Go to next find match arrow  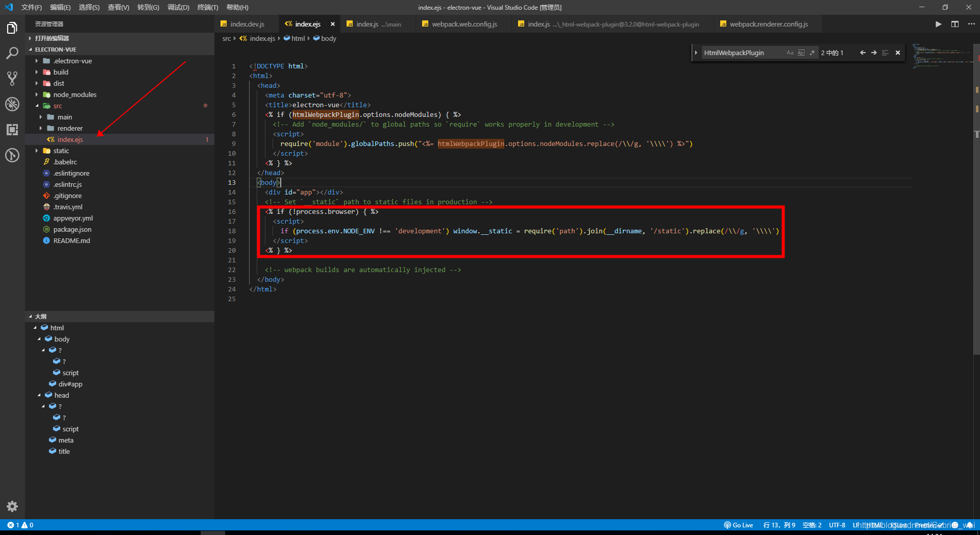pyautogui.click(x=874, y=53)
